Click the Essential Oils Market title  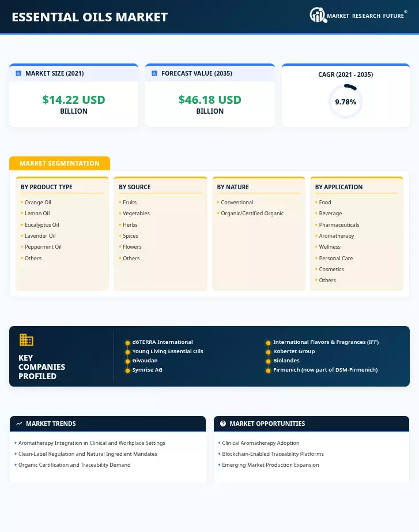[90, 17]
